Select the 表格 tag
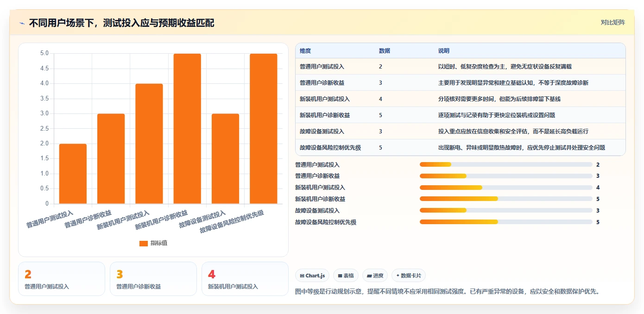This screenshot has width=644, height=314. [x=346, y=276]
